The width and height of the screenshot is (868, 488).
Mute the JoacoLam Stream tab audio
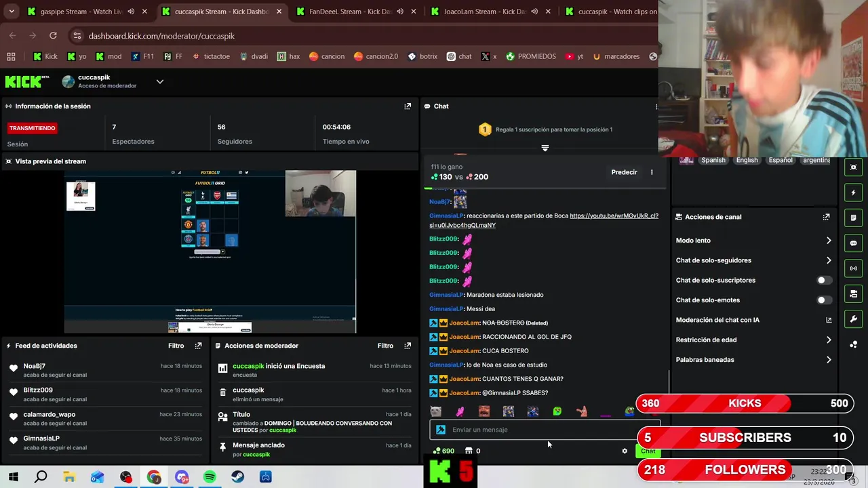click(534, 12)
